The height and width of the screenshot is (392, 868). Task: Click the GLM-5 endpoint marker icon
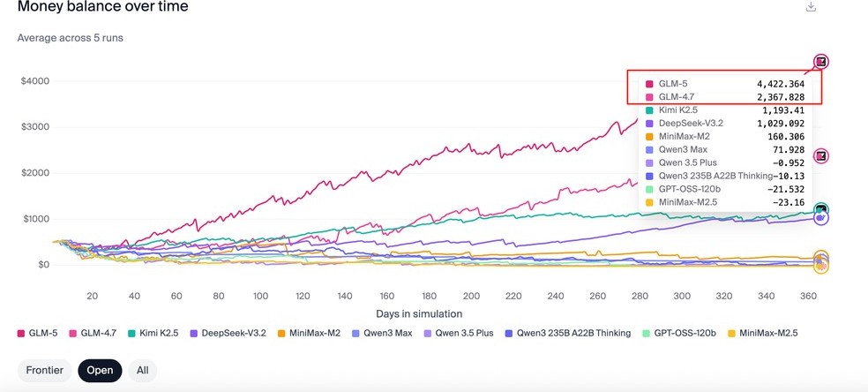click(821, 62)
